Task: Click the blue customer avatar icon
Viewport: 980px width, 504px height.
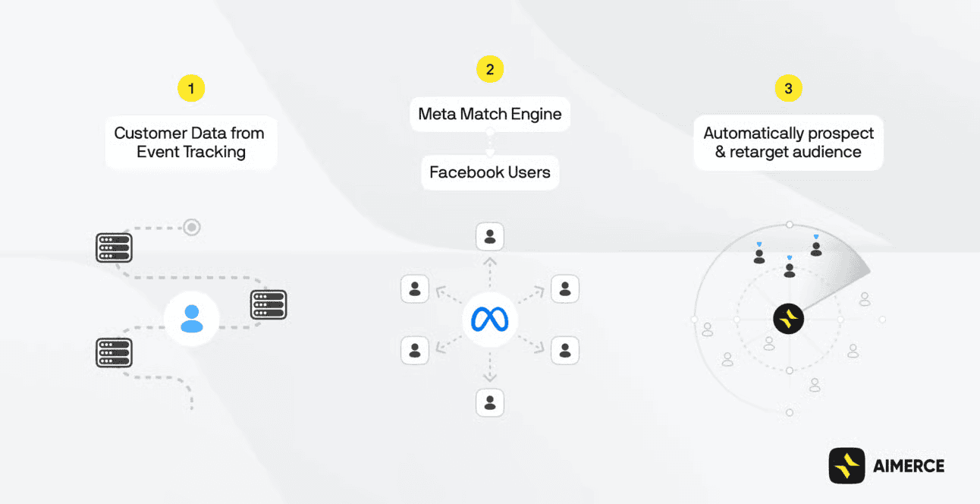Action: tap(192, 318)
